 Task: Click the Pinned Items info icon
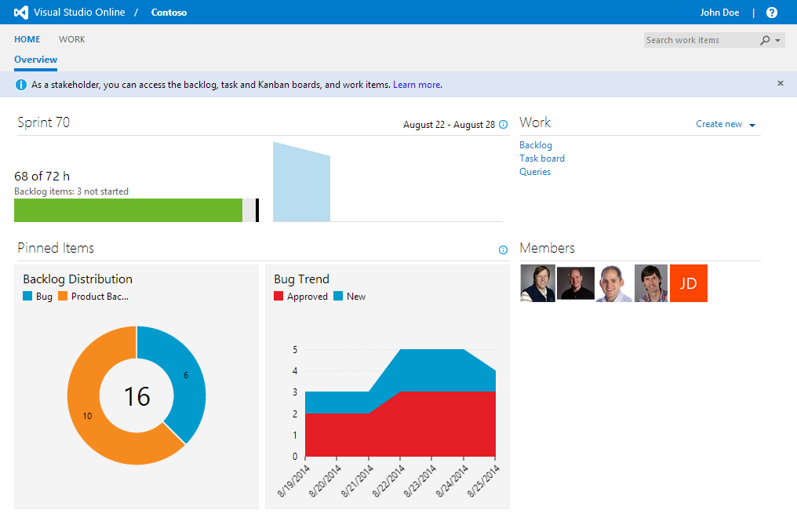(x=503, y=250)
